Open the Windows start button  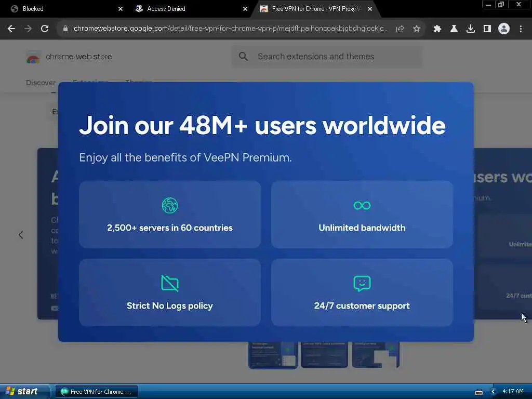pyautogui.click(x=24, y=392)
